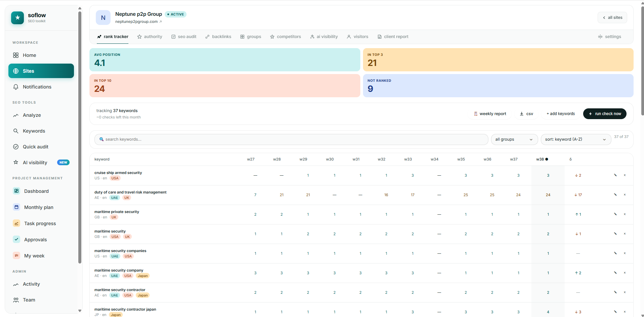Open Quick audit
This screenshot has width=644, height=317.
pyautogui.click(x=41, y=147)
